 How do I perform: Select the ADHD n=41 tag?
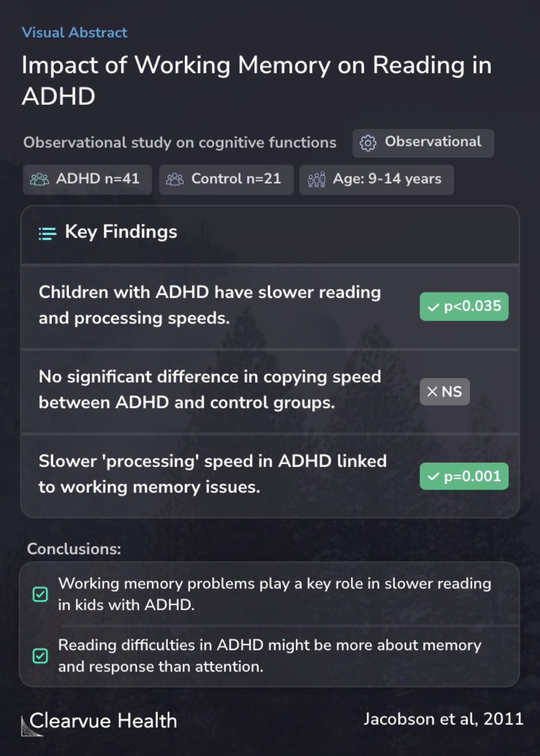(87, 179)
